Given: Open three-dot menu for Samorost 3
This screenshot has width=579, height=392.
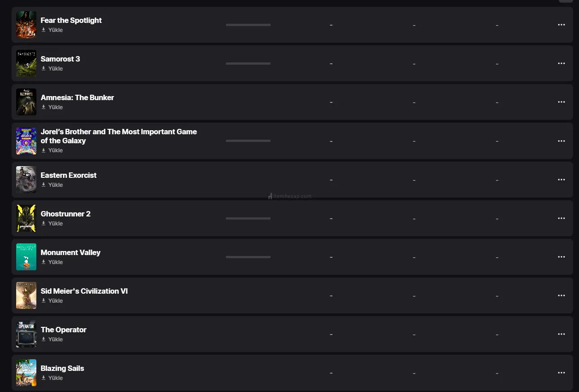Looking at the screenshot, I should [561, 63].
